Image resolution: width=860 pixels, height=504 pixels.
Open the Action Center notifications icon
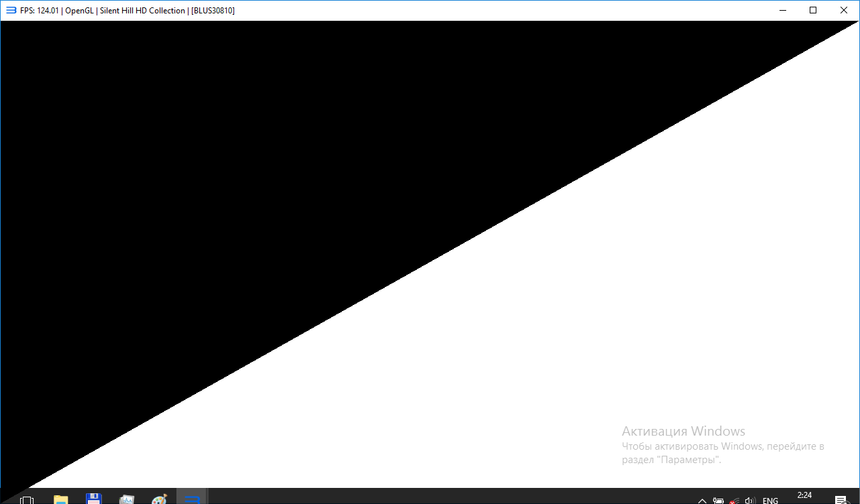tap(841, 500)
